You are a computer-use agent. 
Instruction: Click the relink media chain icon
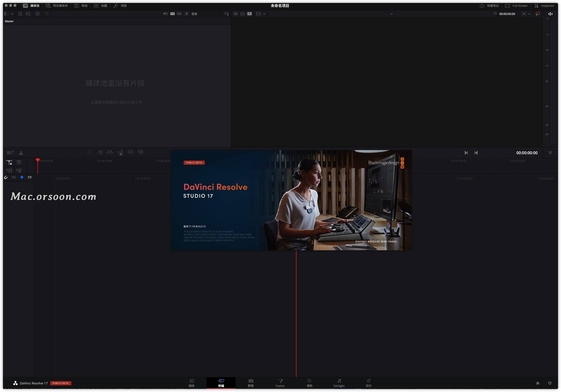[x=46, y=14]
